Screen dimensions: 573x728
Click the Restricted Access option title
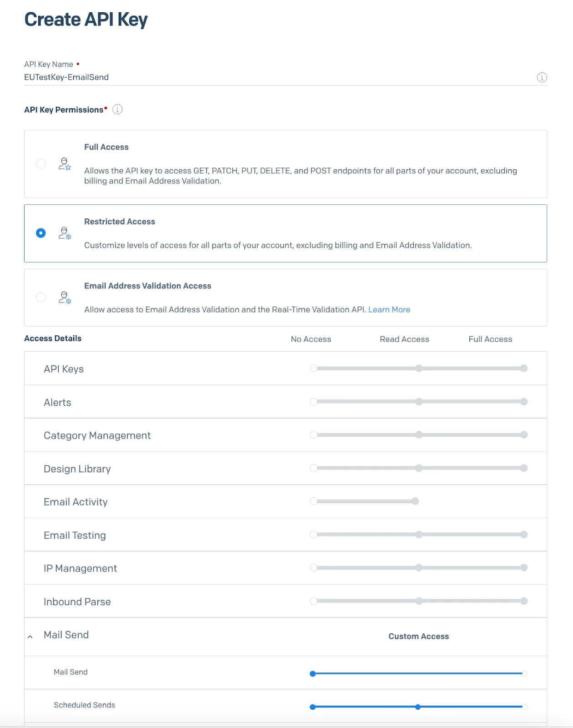coord(120,222)
